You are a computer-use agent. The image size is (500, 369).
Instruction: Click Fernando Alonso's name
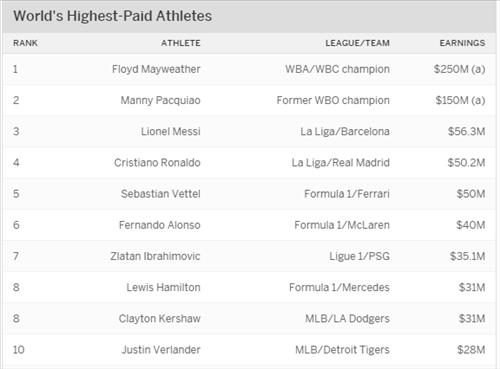pos(159,225)
